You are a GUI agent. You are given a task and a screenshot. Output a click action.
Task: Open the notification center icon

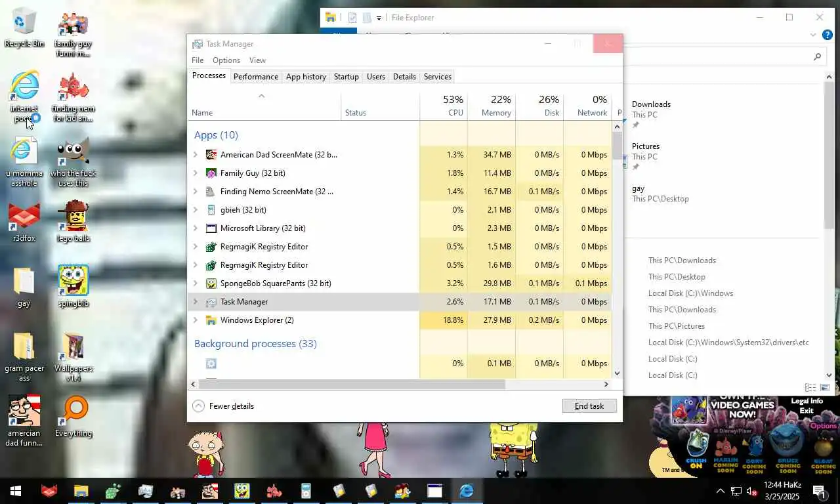(x=819, y=491)
